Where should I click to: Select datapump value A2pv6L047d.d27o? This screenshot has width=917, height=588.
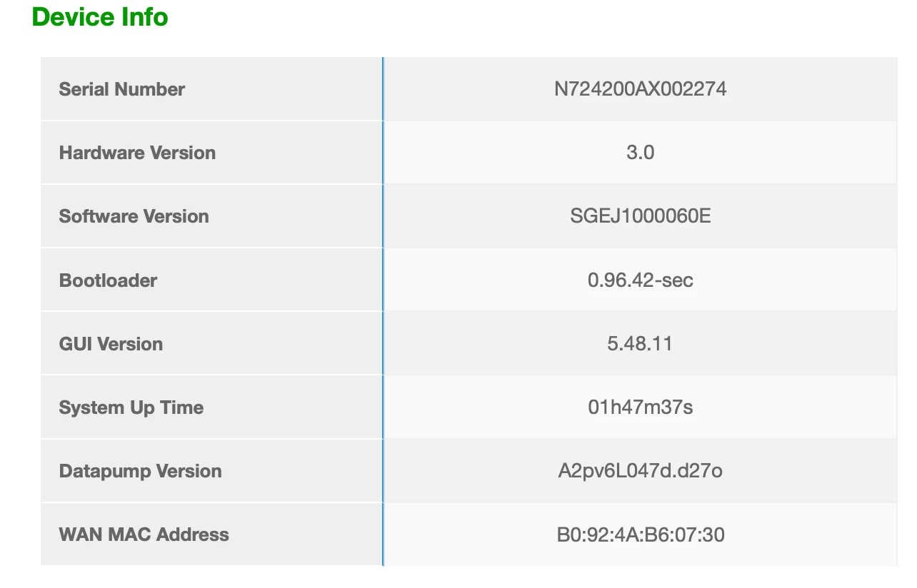(640, 471)
